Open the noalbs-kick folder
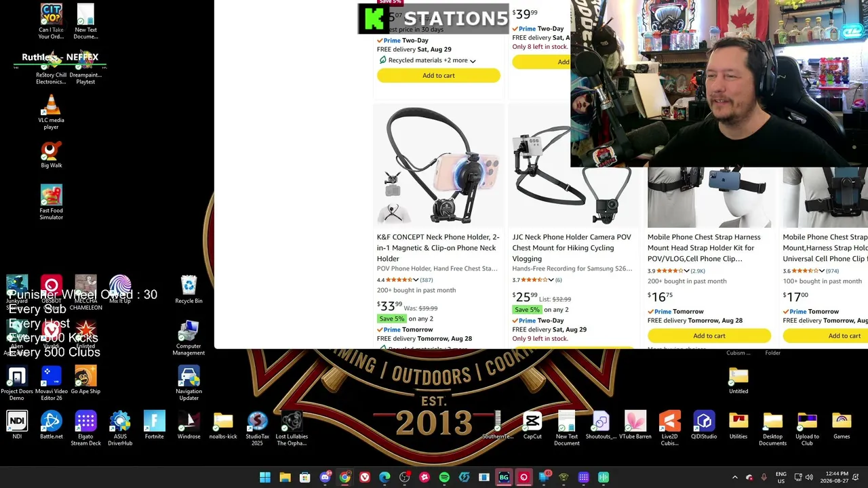The height and width of the screenshot is (488, 868). click(x=223, y=425)
